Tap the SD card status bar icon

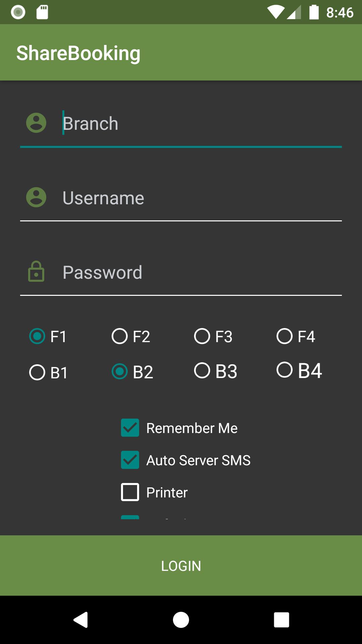42,12
